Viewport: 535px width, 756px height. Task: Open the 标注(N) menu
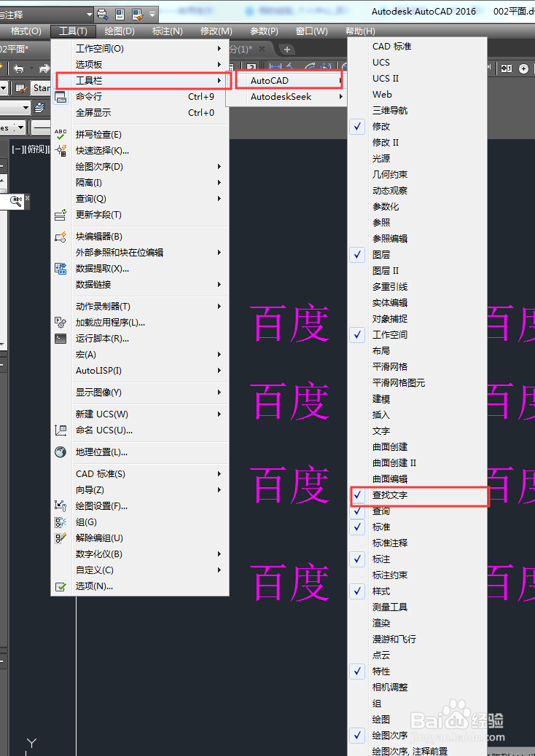pyautogui.click(x=168, y=31)
